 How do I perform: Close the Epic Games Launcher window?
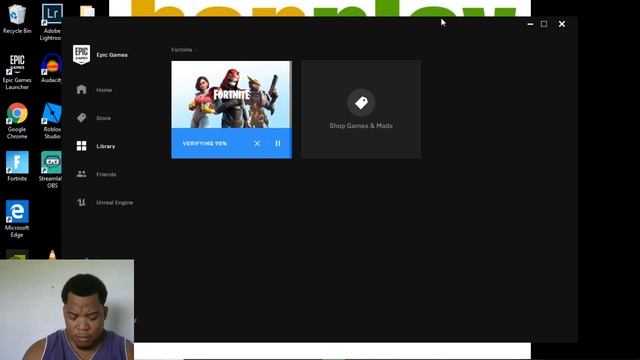(562, 24)
